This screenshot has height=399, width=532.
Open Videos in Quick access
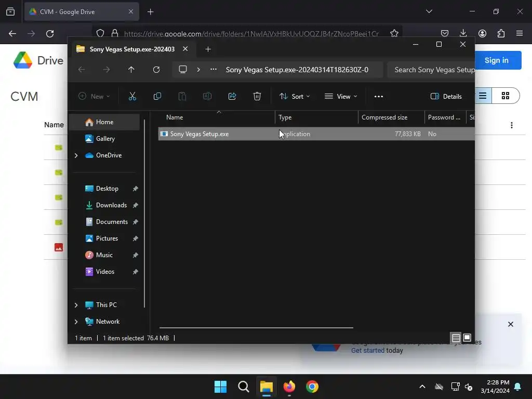pos(105,272)
